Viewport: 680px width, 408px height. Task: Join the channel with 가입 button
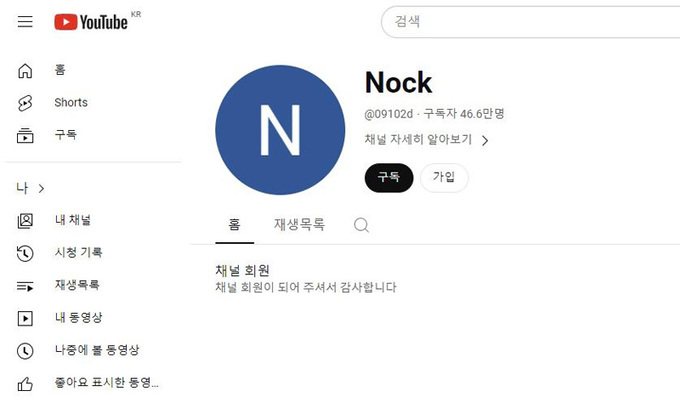[444, 177]
